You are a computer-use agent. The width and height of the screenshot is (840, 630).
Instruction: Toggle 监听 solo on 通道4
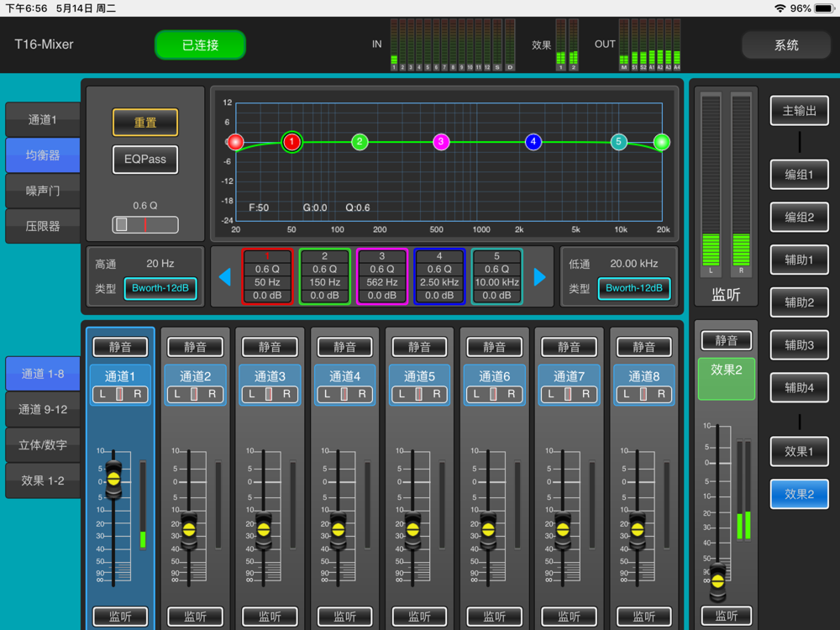pyautogui.click(x=344, y=617)
